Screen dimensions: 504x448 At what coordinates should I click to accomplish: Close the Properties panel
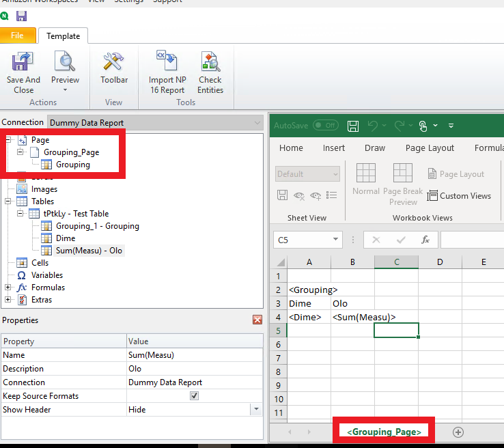(257, 320)
